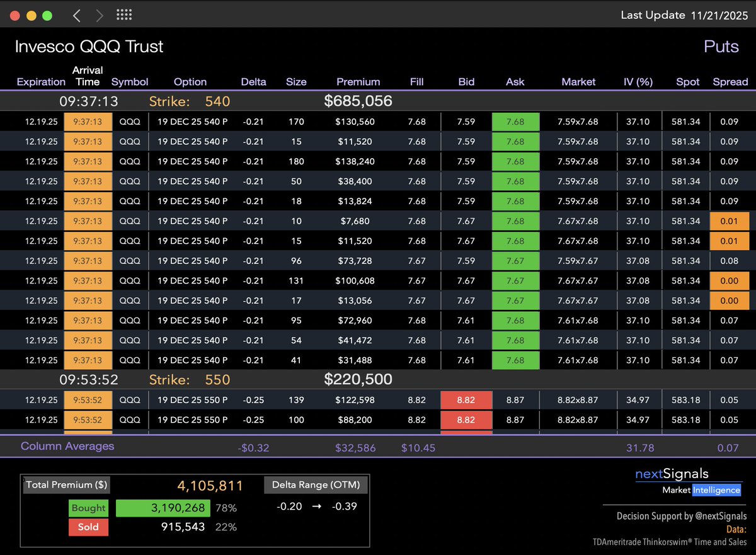Toggle the Delta Range (OTM) display

pyautogui.click(x=316, y=484)
